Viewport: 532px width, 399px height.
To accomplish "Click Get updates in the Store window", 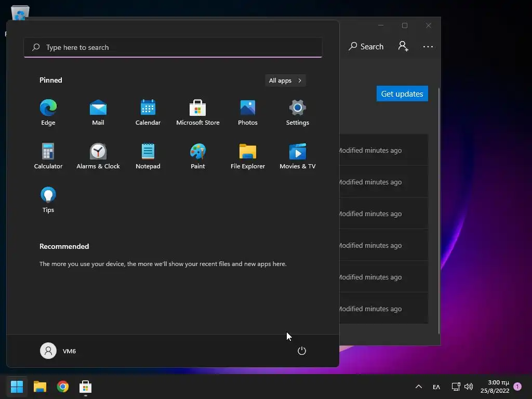I will (402, 94).
